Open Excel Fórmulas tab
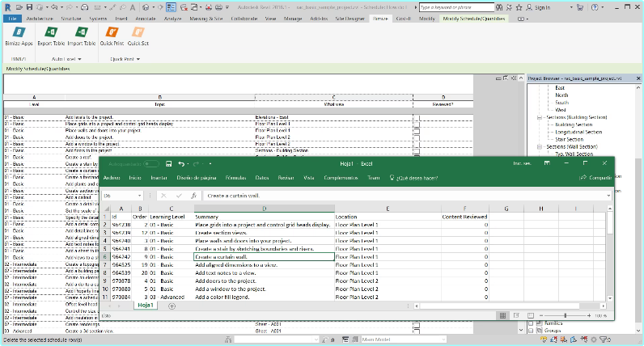 (235, 178)
